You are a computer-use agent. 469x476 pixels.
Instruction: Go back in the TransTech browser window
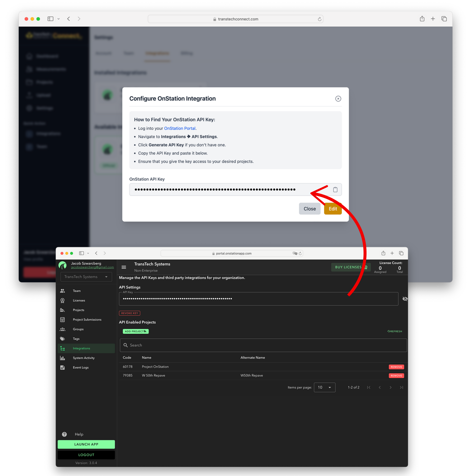(x=69, y=19)
